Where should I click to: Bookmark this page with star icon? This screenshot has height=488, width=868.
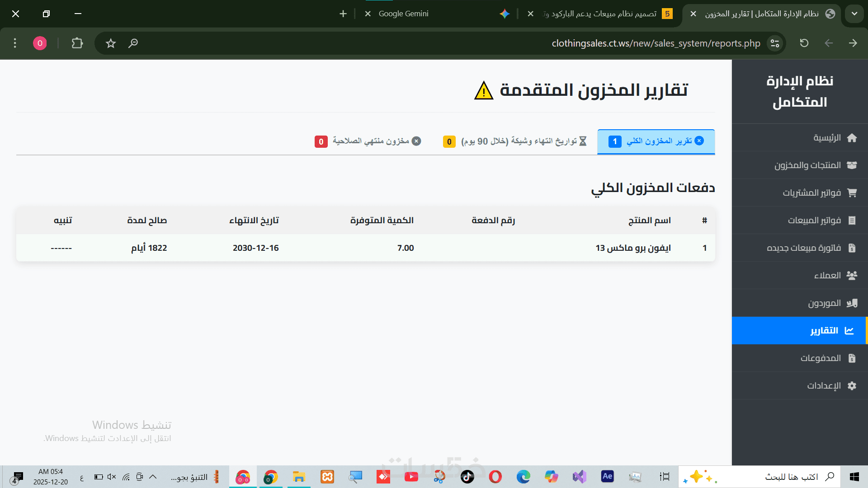click(111, 43)
